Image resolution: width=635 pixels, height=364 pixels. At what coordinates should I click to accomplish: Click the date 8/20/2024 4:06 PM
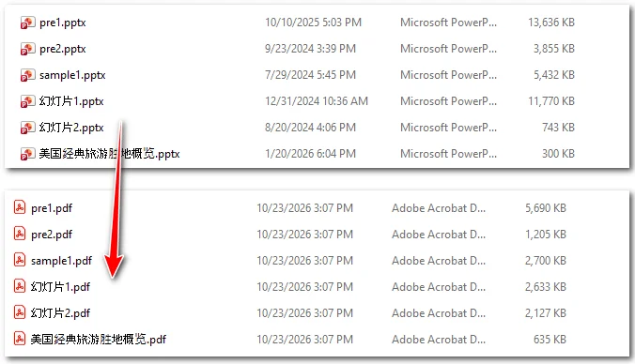[x=310, y=128]
